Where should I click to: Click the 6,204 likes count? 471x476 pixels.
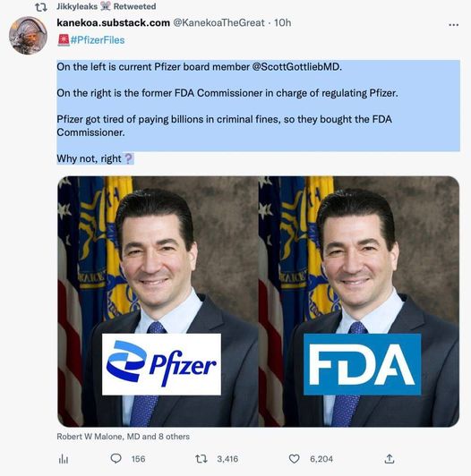[x=321, y=459]
